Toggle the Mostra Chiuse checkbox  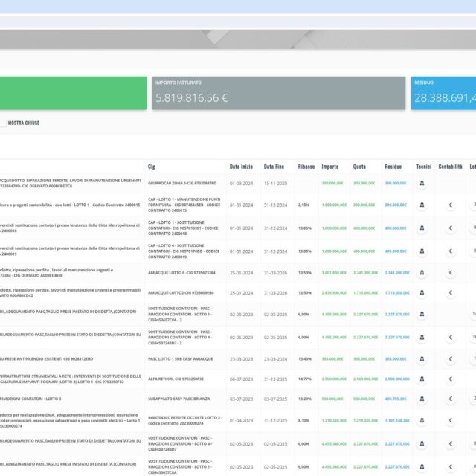(x=3, y=123)
